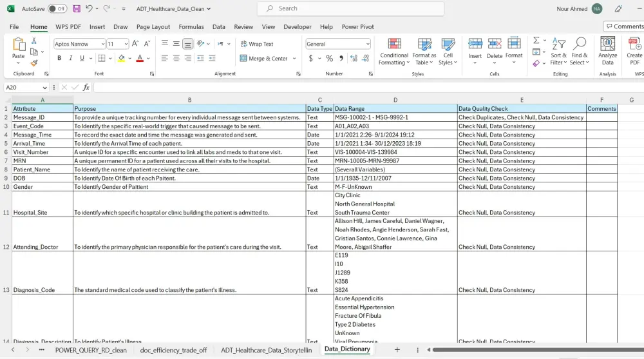Toggle Wrap Text for the cell
The width and height of the screenshot is (644, 359).
click(257, 44)
